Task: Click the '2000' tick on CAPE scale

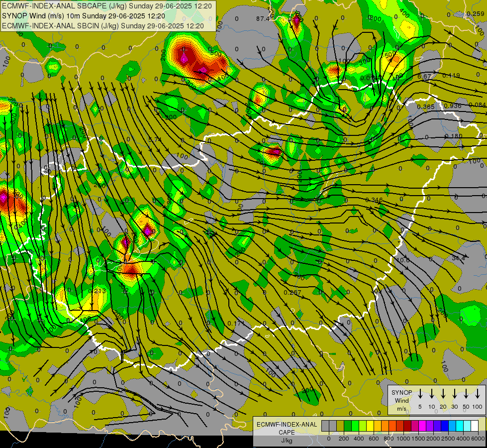Action: 433,439
